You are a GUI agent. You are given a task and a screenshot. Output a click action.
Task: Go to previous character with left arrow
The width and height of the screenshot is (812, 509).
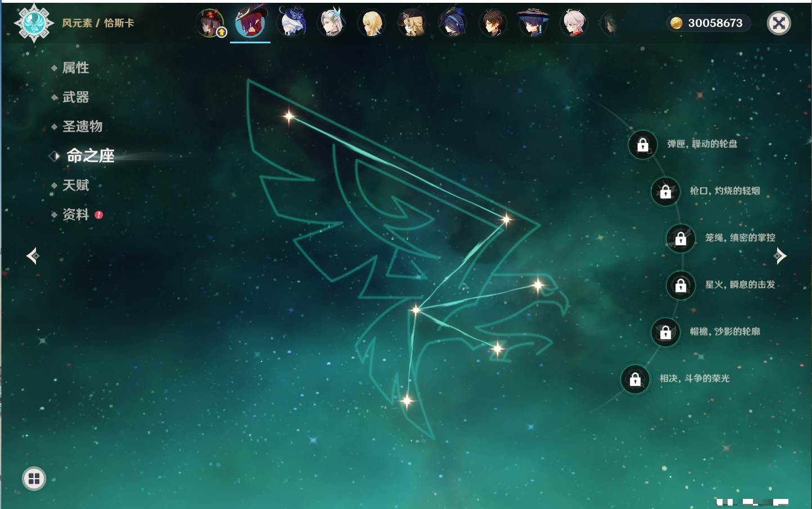pyautogui.click(x=33, y=256)
